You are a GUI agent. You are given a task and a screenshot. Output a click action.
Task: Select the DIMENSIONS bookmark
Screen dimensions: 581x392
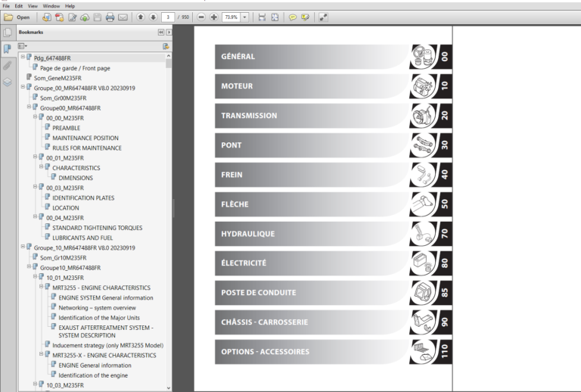(x=76, y=178)
